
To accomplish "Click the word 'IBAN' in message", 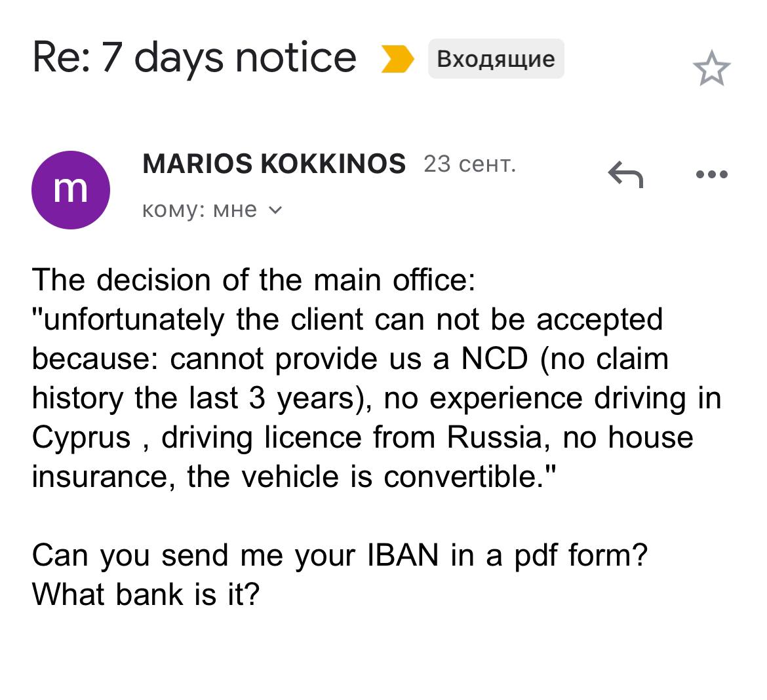I will (x=403, y=555).
